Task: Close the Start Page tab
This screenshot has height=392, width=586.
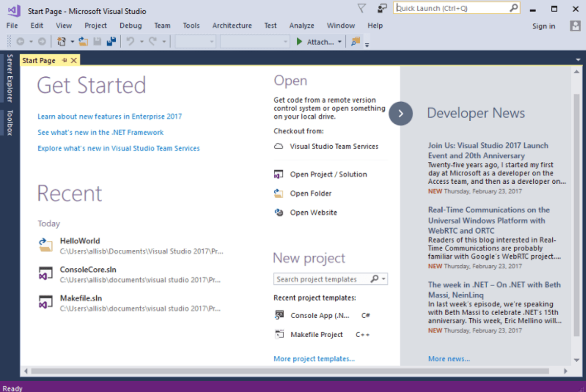Action: click(x=74, y=60)
